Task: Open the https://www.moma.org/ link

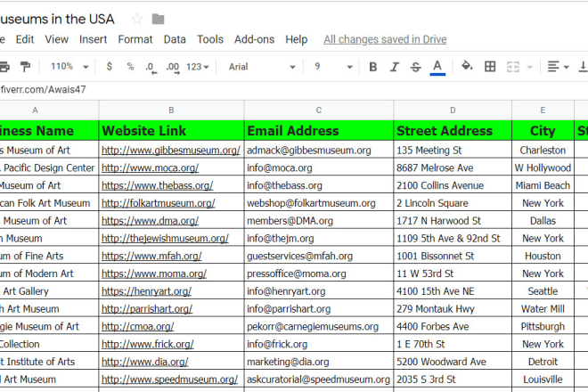Action: [154, 274]
